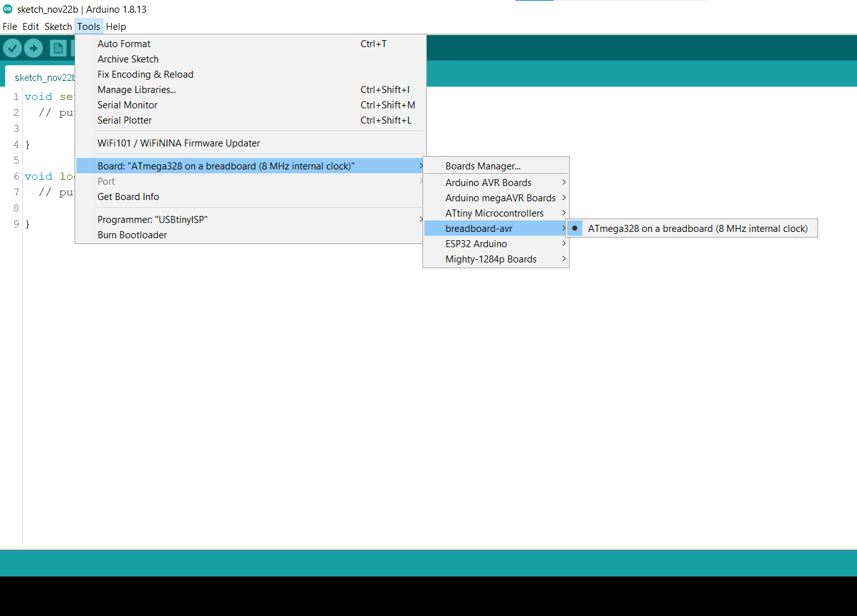This screenshot has height=616, width=857.
Task: Click the "void" keyword on line 1
Action: pyautogui.click(x=38, y=97)
